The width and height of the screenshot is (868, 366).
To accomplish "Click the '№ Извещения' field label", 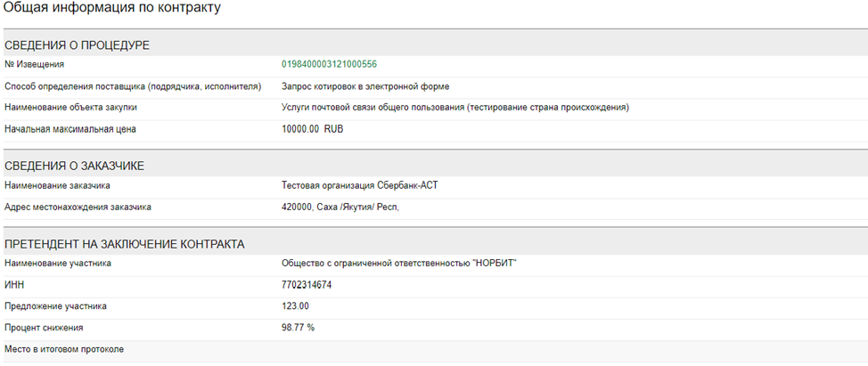I will pyautogui.click(x=35, y=64).
